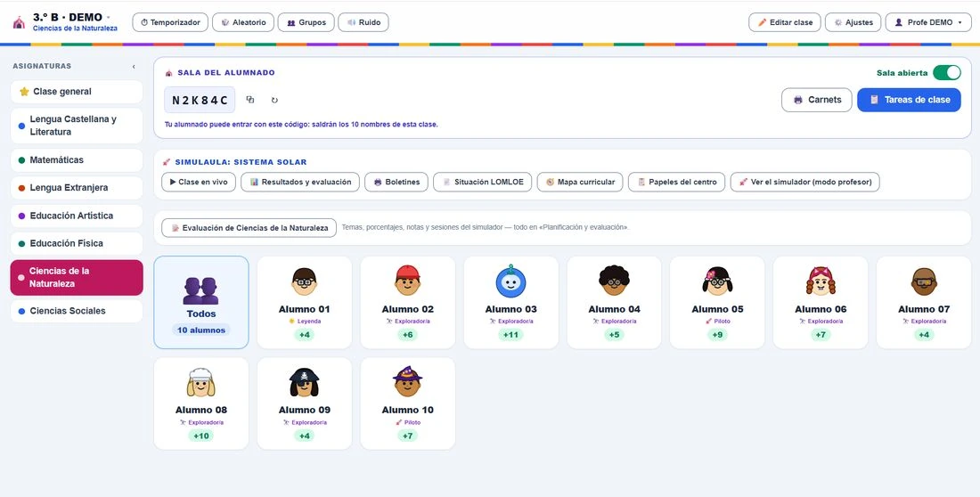Click the +10 points badge on Alumno 08

pyautogui.click(x=200, y=436)
